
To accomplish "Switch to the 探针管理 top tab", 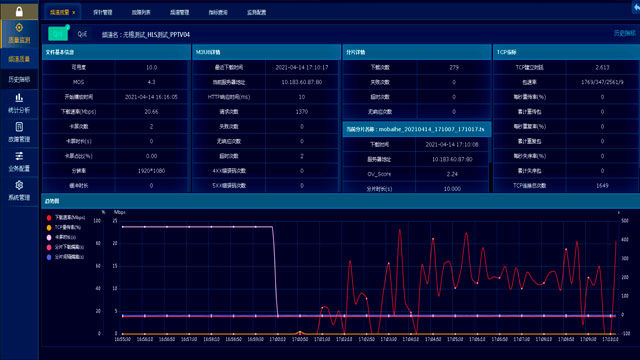I will tap(102, 12).
